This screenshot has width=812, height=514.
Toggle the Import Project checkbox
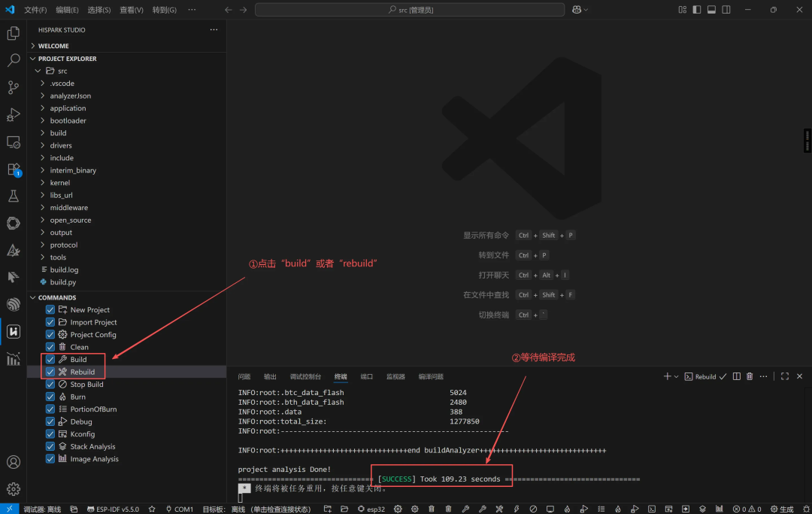pos(50,322)
